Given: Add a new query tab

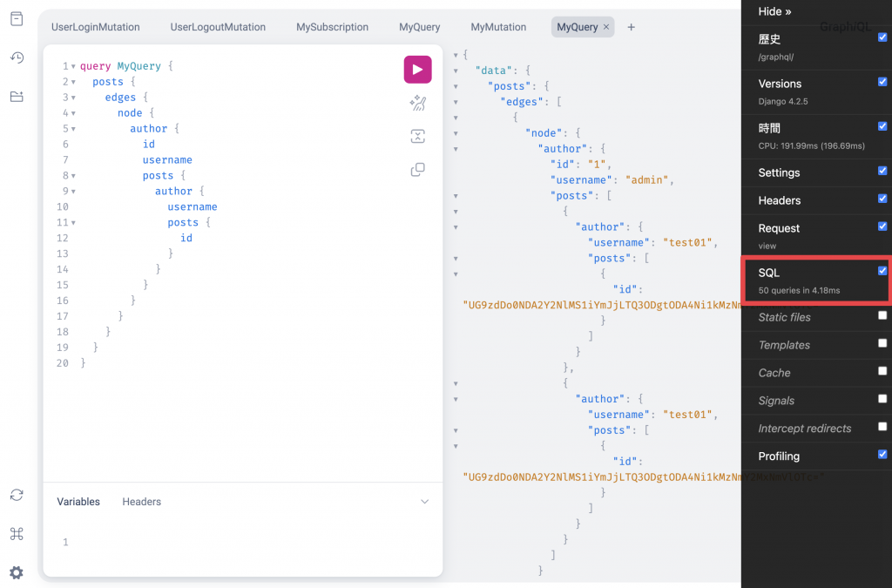Looking at the screenshot, I should (632, 27).
